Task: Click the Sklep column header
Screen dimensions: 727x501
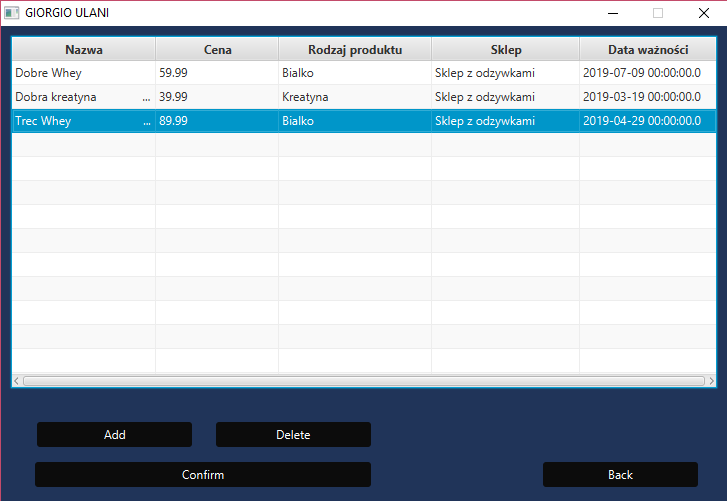Action: [x=506, y=50]
